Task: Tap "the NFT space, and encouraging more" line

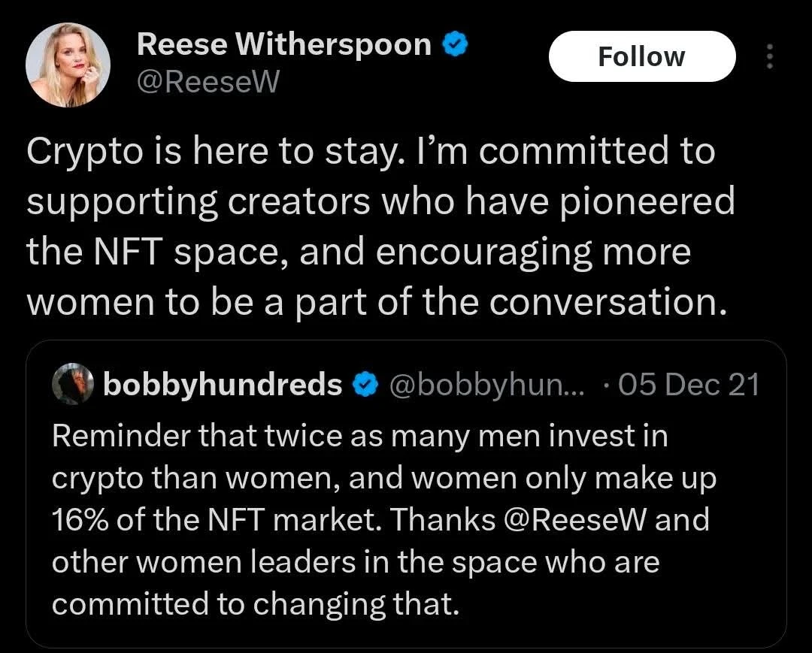Action: point(358,252)
